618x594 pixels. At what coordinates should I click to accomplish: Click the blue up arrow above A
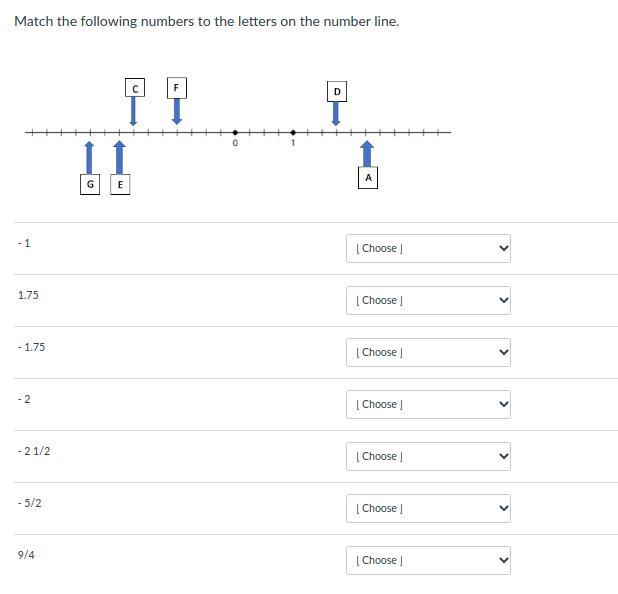click(367, 153)
